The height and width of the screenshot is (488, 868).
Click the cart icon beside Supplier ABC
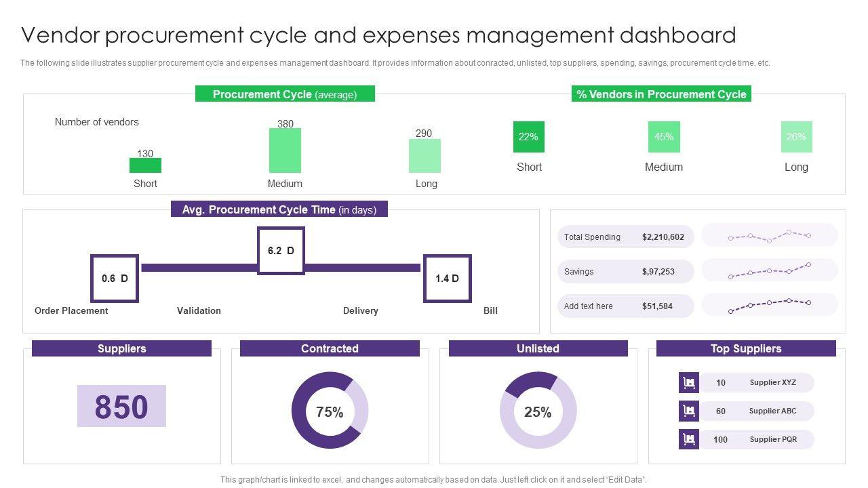(688, 411)
